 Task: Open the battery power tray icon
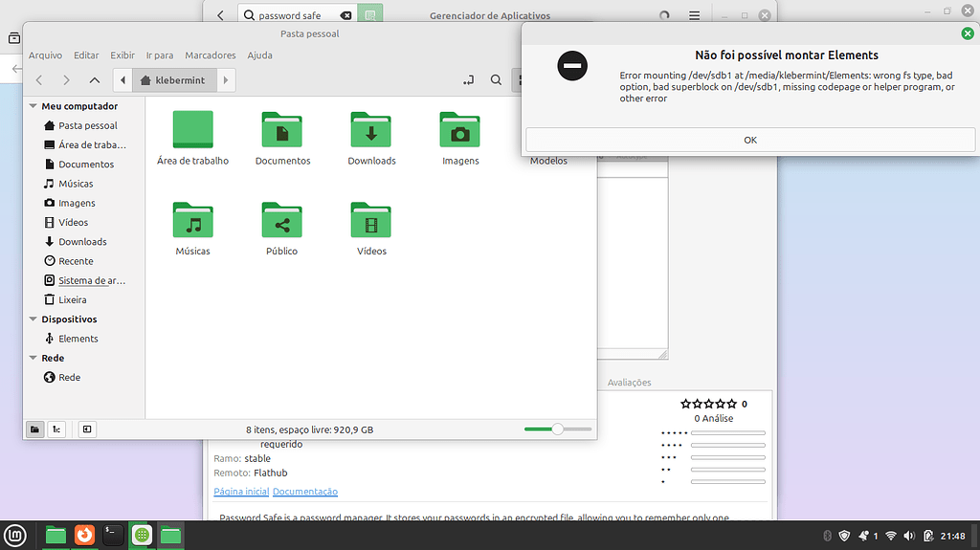click(x=928, y=536)
